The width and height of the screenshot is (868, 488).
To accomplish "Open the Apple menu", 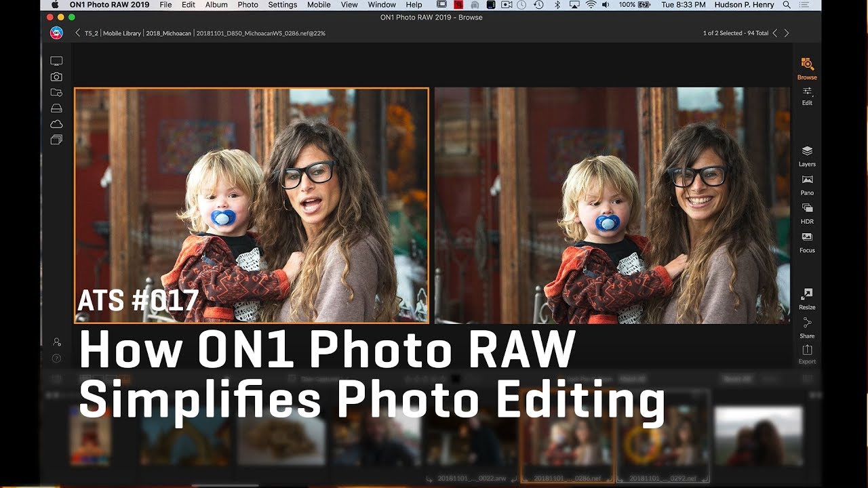I will click(55, 5).
